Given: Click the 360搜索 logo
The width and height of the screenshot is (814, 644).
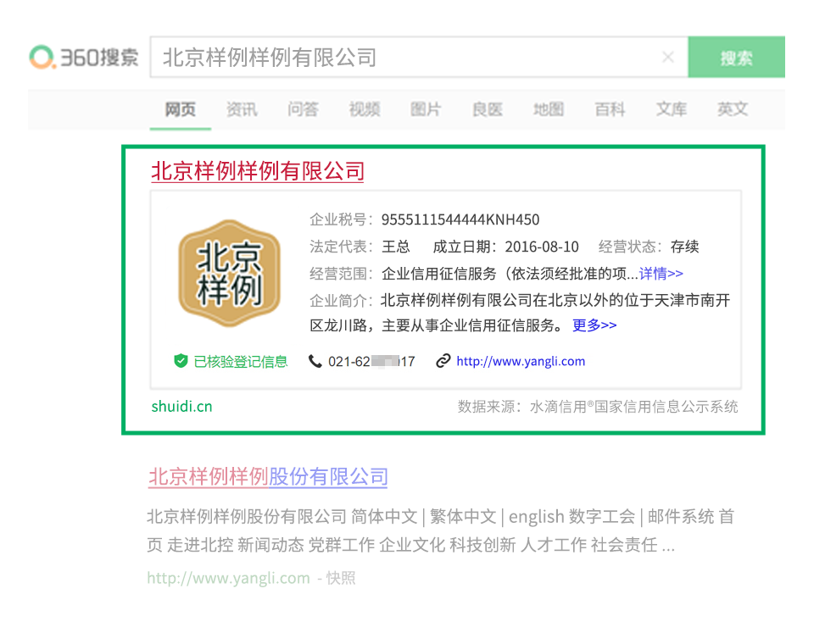Looking at the screenshot, I should click(x=83, y=58).
